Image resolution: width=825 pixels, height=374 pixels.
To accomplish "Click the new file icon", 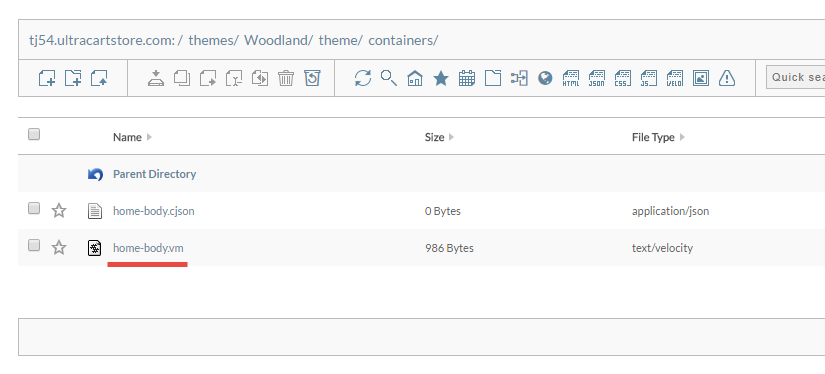I will coord(47,78).
